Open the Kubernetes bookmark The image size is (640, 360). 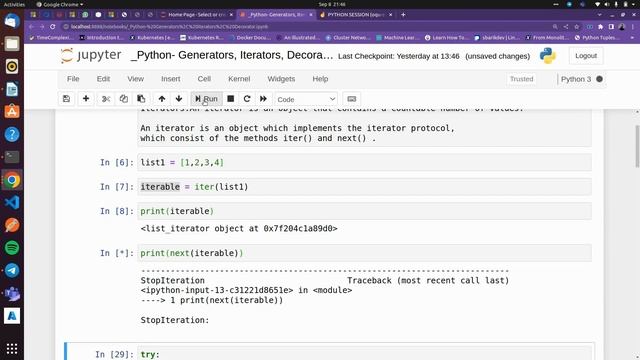(x=153, y=38)
